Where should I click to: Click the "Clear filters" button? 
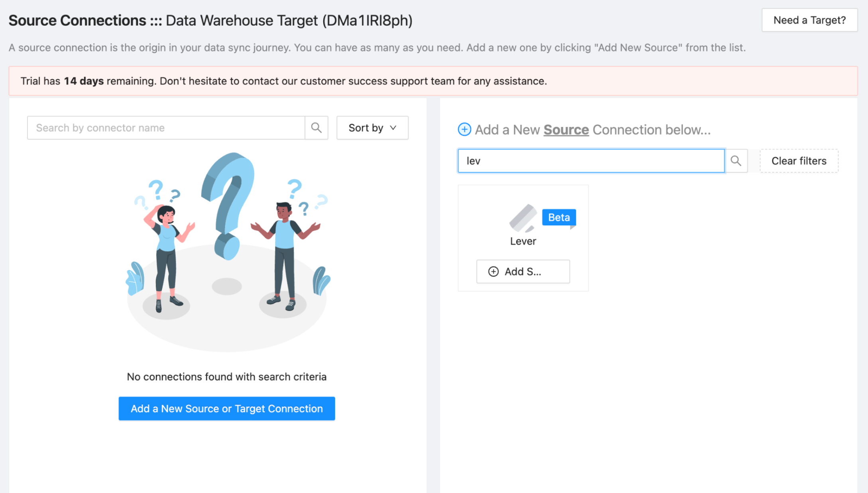click(x=799, y=161)
